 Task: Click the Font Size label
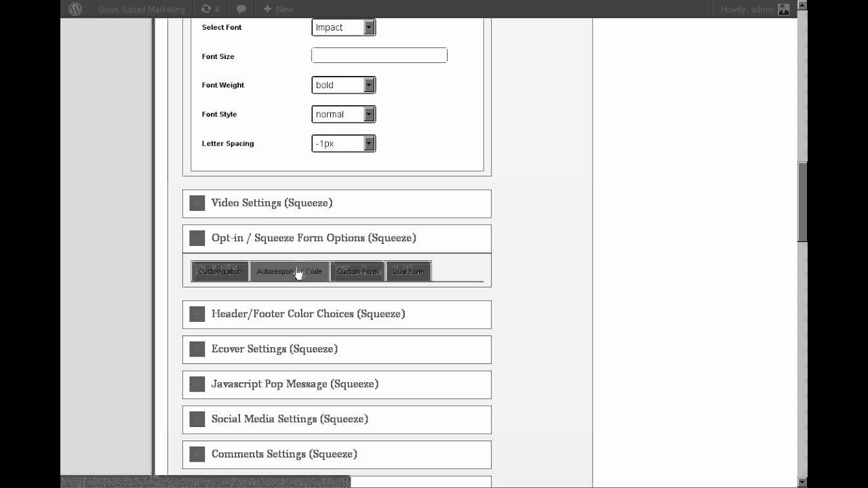coord(218,56)
